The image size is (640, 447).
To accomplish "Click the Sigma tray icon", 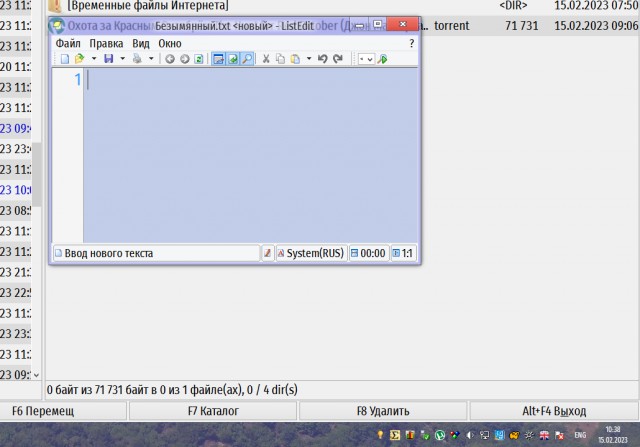I will (x=395, y=435).
